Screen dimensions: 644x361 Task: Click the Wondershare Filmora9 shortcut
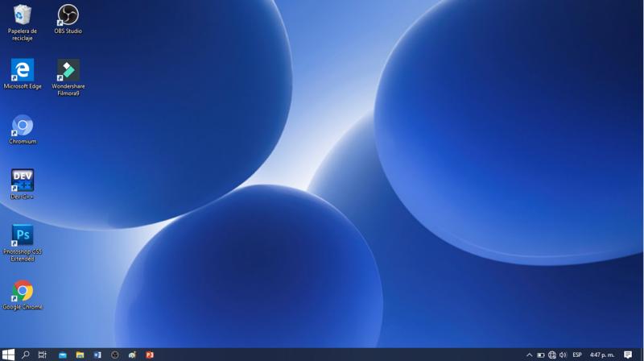click(68, 70)
